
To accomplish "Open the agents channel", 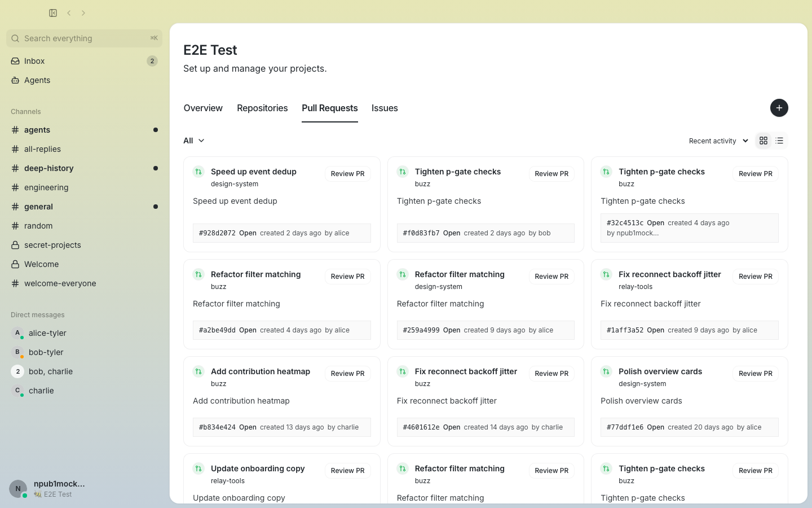I will click(x=84, y=130).
